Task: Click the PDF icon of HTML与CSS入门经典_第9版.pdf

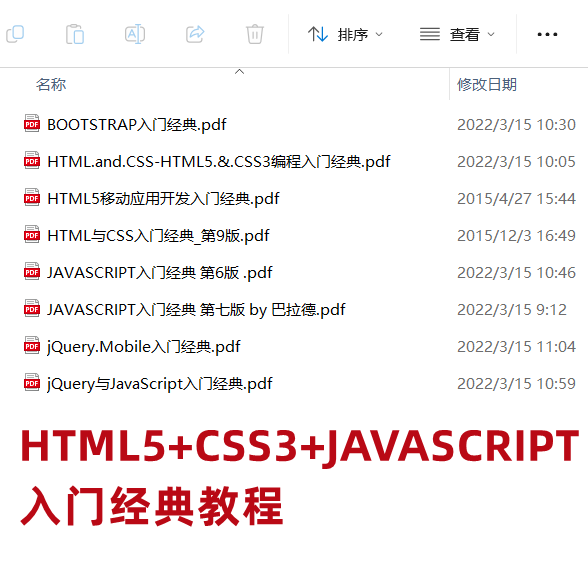Action: [32, 234]
